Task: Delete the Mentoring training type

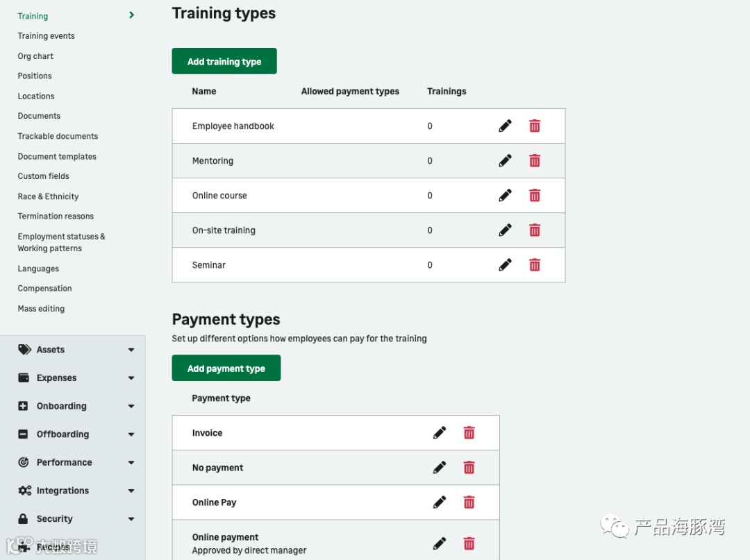Action: 535,161
